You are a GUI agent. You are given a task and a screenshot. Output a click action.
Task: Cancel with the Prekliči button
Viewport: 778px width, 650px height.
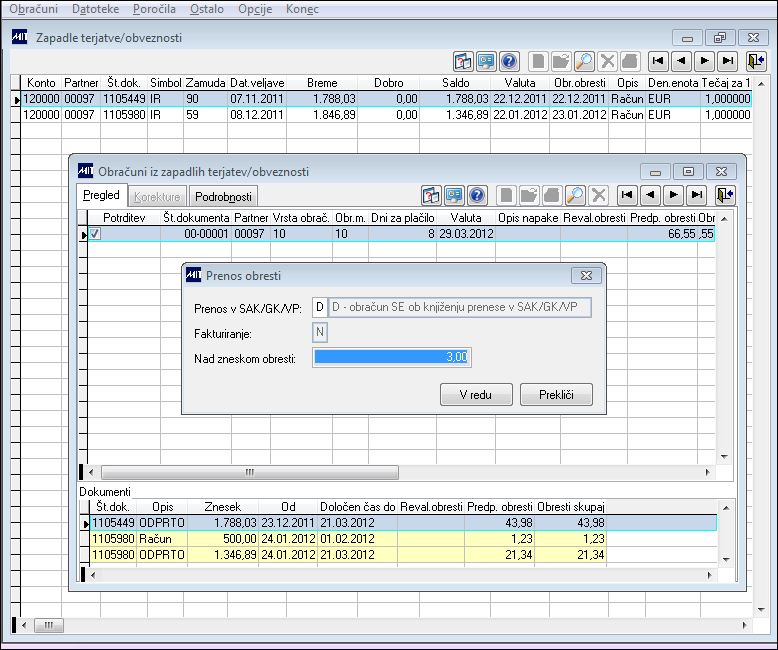point(556,394)
